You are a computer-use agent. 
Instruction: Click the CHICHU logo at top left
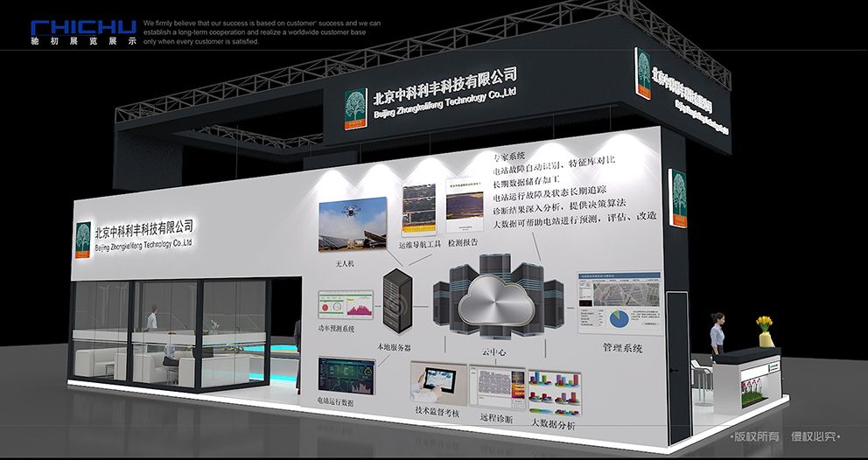coord(84,28)
